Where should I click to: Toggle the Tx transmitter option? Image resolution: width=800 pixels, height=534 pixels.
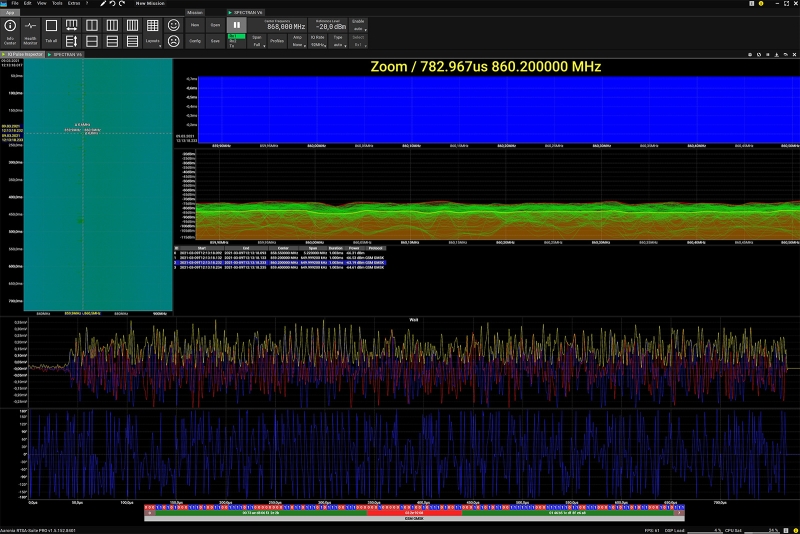(233, 46)
